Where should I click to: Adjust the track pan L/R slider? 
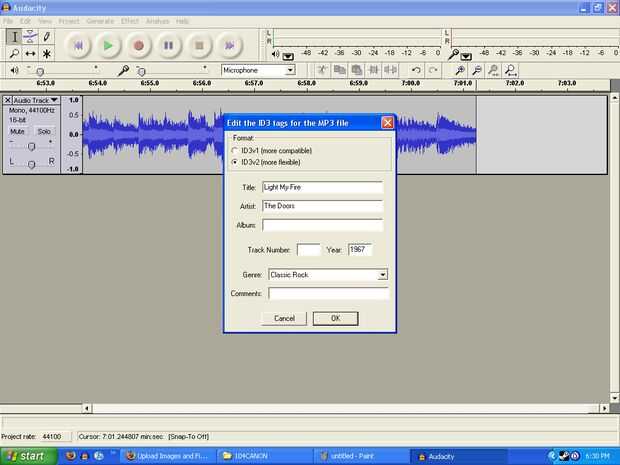31,164
